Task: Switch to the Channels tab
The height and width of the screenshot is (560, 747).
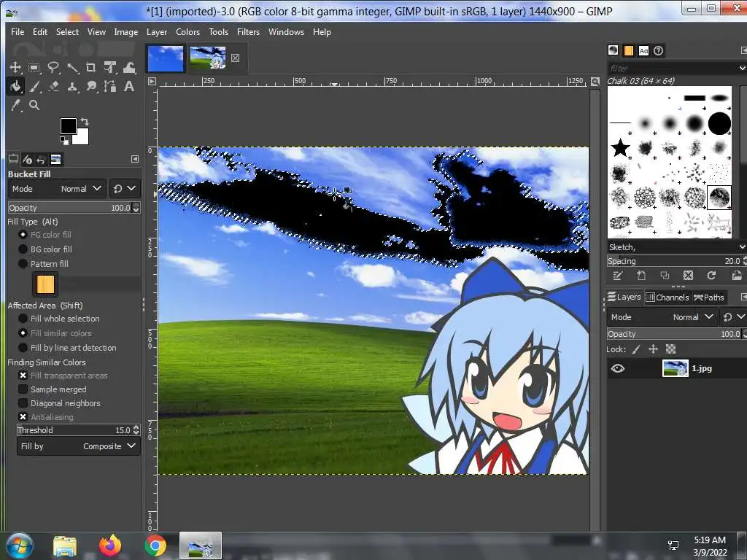Action: point(667,297)
